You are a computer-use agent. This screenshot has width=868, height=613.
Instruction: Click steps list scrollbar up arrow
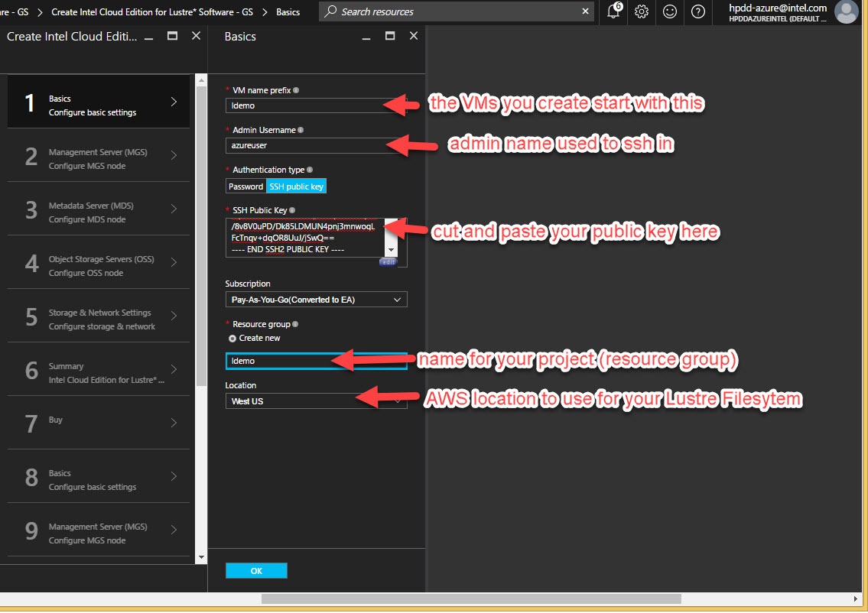point(201,80)
